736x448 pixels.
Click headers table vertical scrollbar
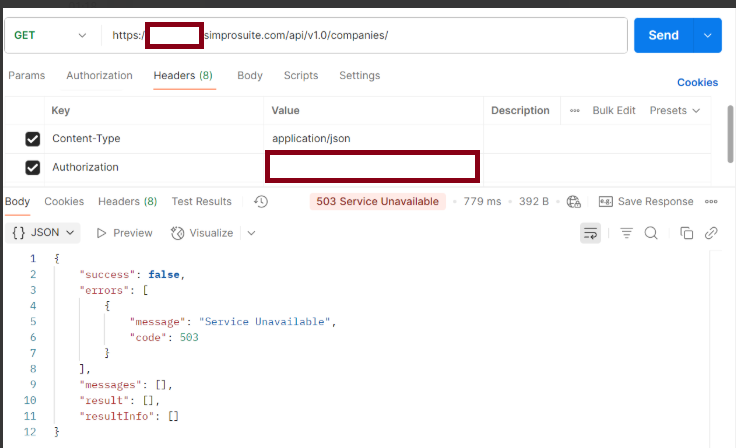(730, 134)
